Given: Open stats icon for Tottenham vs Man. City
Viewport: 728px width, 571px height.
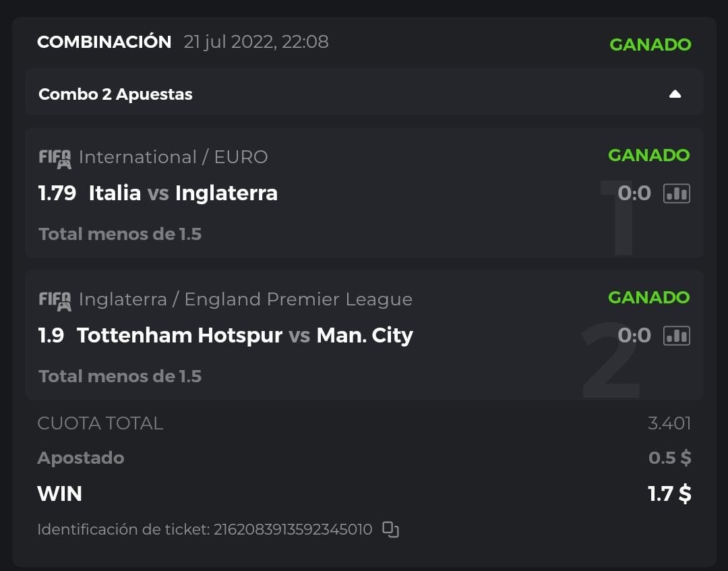Looking at the screenshot, I should coord(677,336).
